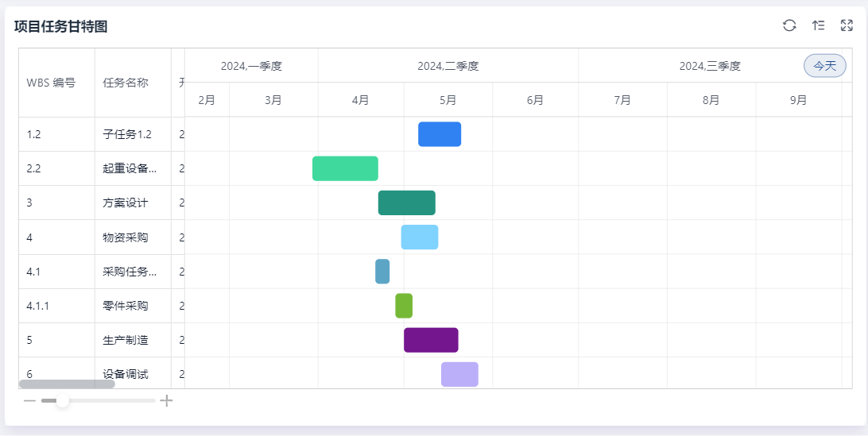Viewport: 868px width, 436px height.
Task: Click the 2024,二季度 quarter header
Action: [x=448, y=66]
